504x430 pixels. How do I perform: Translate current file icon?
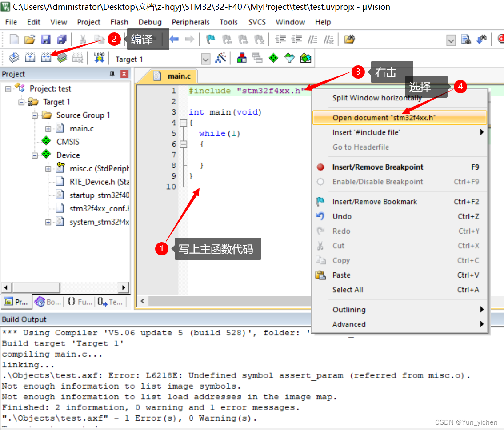click(x=14, y=58)
